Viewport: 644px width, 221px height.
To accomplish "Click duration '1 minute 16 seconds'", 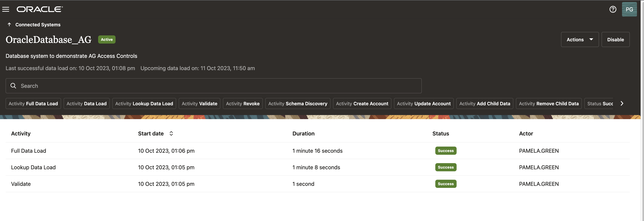I will pos(317,151).
